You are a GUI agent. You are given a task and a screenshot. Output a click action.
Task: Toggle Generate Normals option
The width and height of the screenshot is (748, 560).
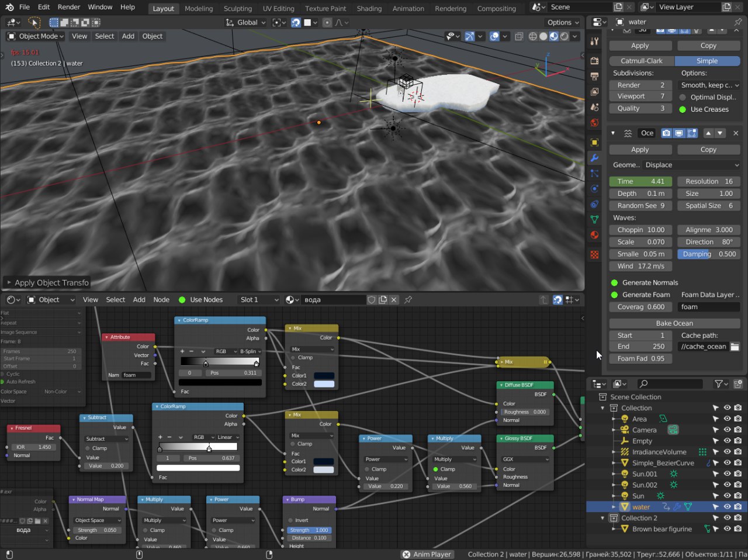pos(614,282)
